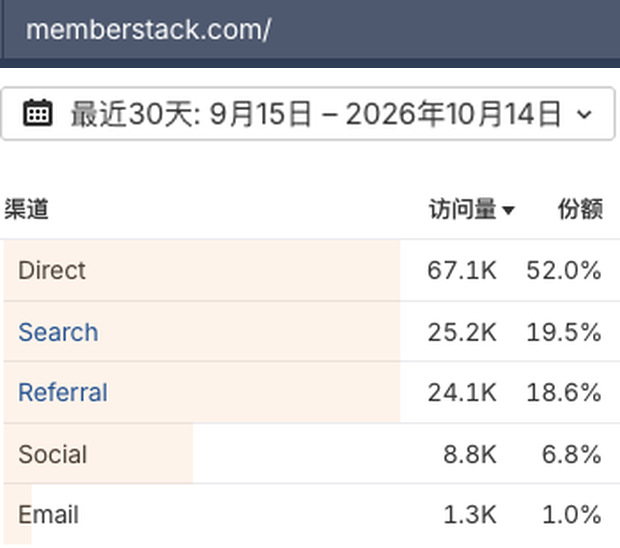Image resolution: width=620 pixels, height=548 pixels.
Task: Click the 52.0% share value
Action: (564, 271)
